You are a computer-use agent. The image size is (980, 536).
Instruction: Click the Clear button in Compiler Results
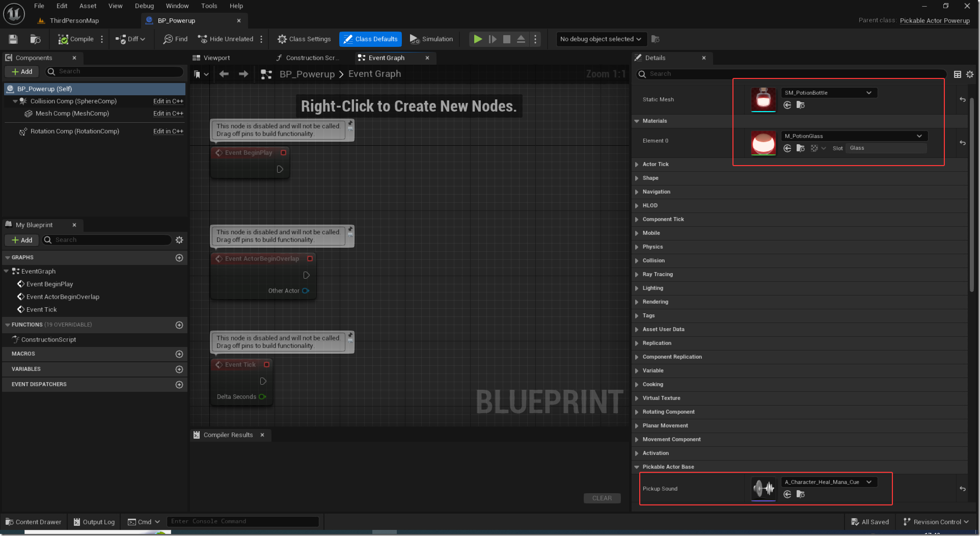coord(602,498)
